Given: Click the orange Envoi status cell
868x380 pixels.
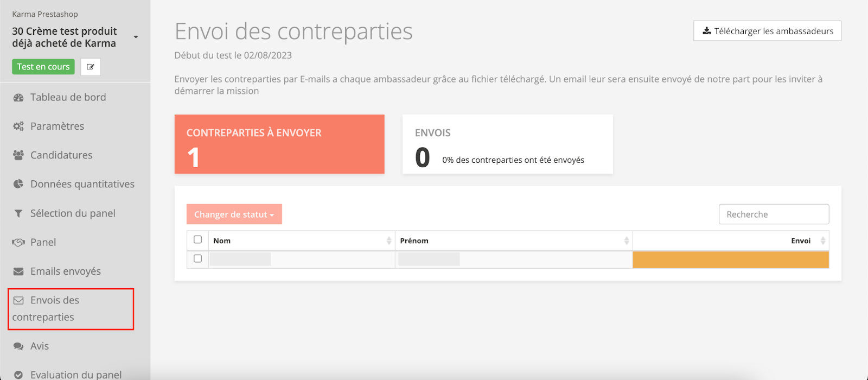Looking at the screenshot, I should [x=730, y=259].
